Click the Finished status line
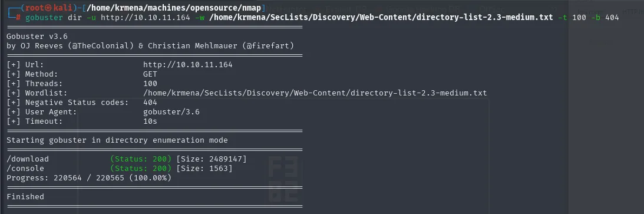644x214 pixels. 25,197
